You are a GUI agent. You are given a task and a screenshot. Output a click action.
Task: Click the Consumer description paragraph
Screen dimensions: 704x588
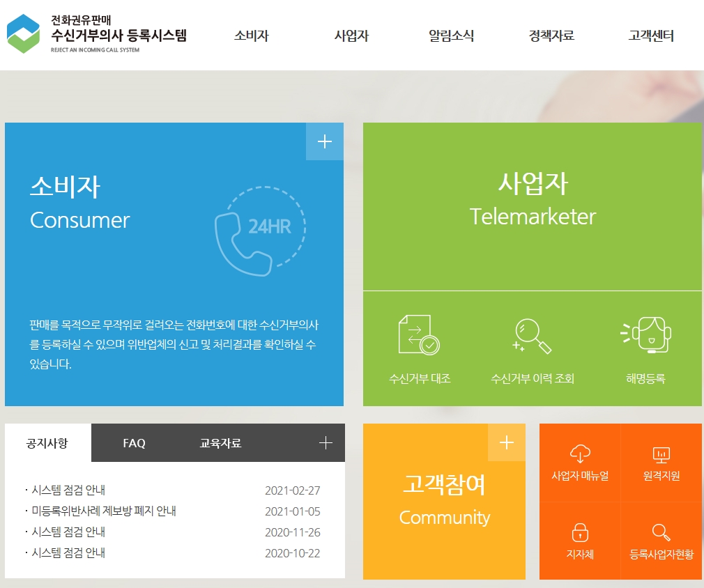pos(174,344)
